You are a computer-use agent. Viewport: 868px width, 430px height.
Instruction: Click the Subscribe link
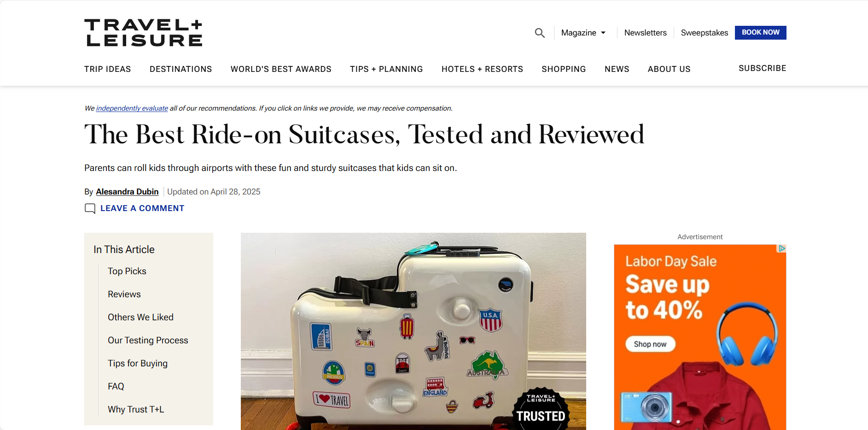[x=763, y=68]
